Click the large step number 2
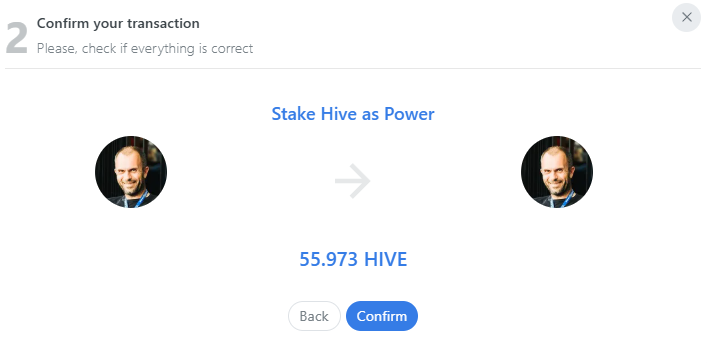 tap(17, 39)
